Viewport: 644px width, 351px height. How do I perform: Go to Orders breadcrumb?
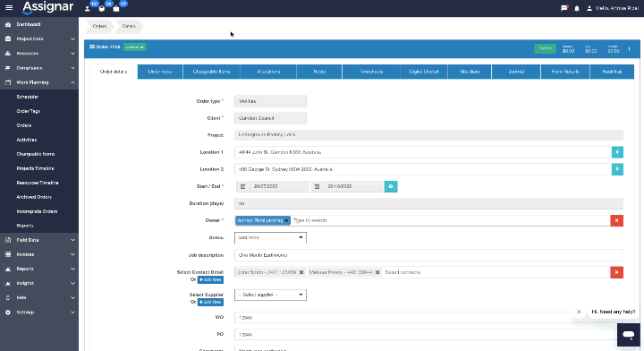[x=99, y=26]
